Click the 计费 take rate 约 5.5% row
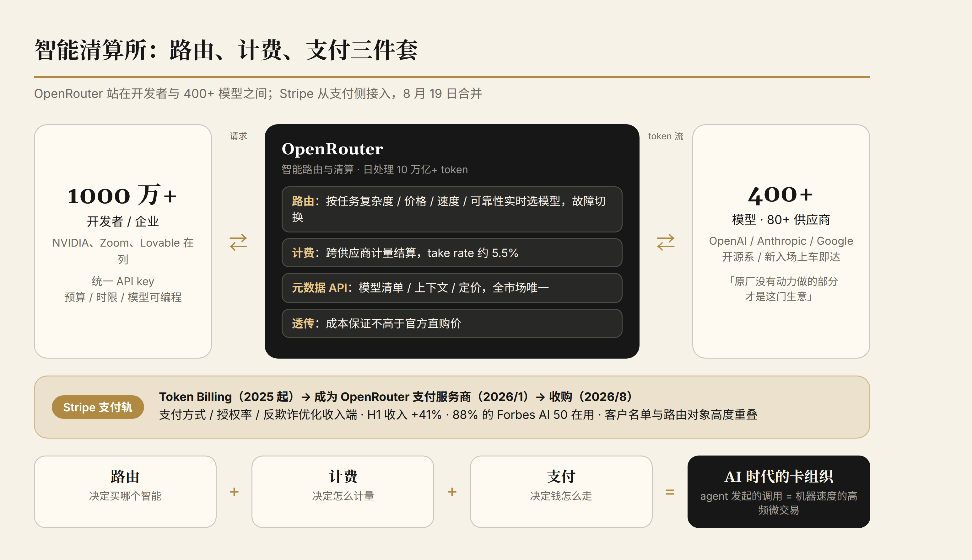 pos(452,253)
